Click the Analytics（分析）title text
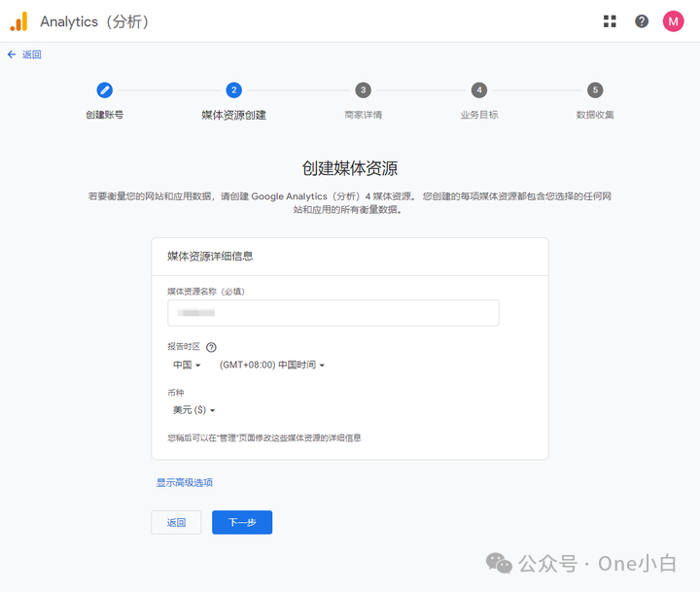 (94, 21)
